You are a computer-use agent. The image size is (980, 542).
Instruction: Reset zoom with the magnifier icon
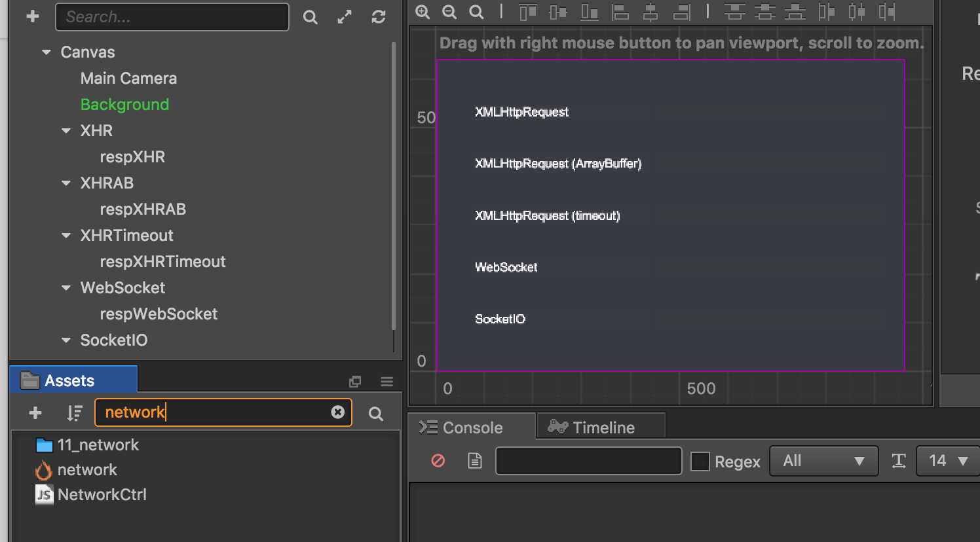pos(476,12)
